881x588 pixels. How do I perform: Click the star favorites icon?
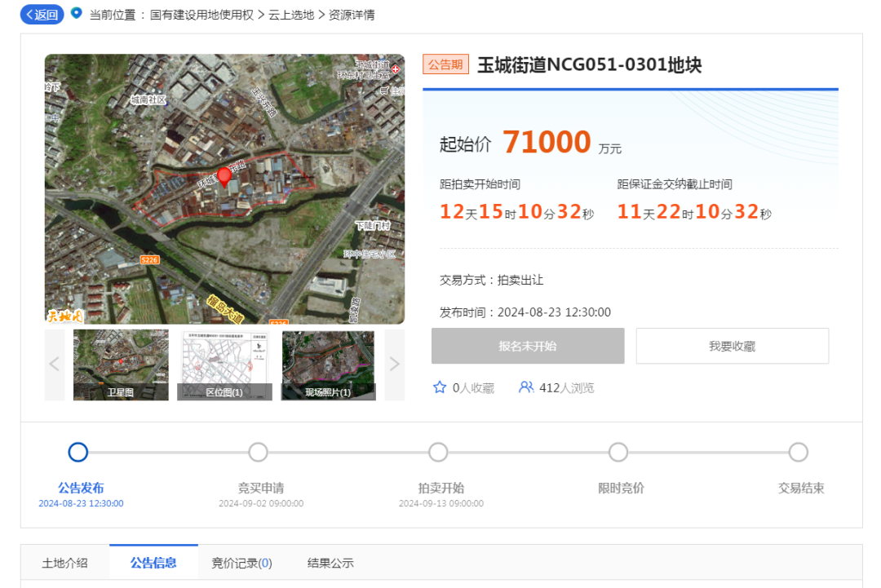[440, 387]
